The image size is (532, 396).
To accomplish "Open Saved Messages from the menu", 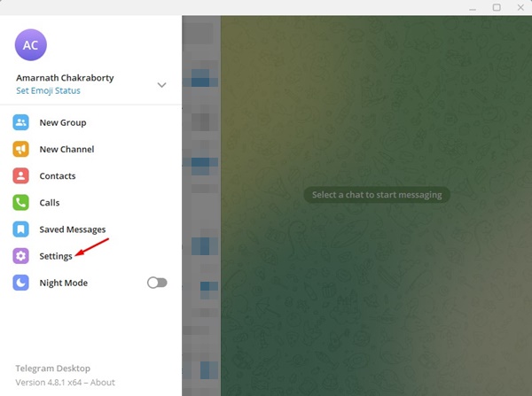I will (90, 229).
